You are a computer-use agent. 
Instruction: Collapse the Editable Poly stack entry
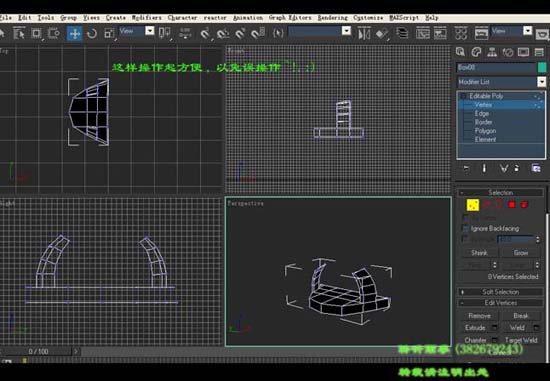point(463,96)
